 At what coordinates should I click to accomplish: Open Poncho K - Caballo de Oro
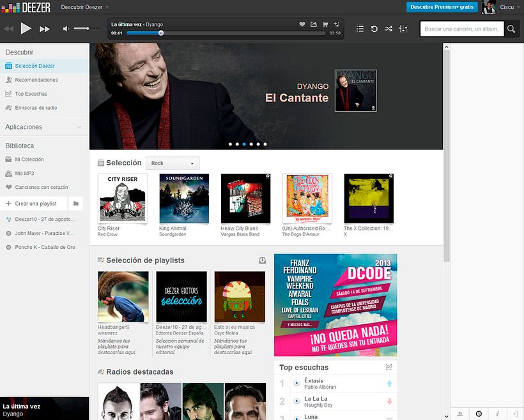tap(44, 247)
